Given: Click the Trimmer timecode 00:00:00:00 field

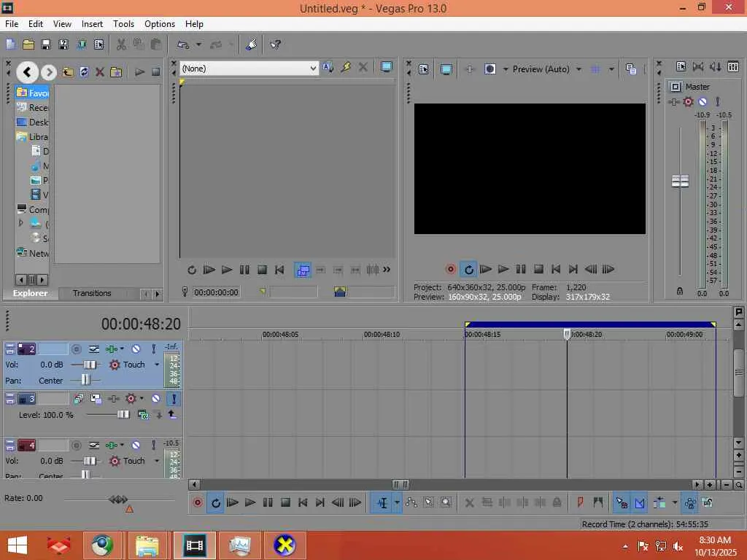Looking at the screenshot, I should point(216,292).
